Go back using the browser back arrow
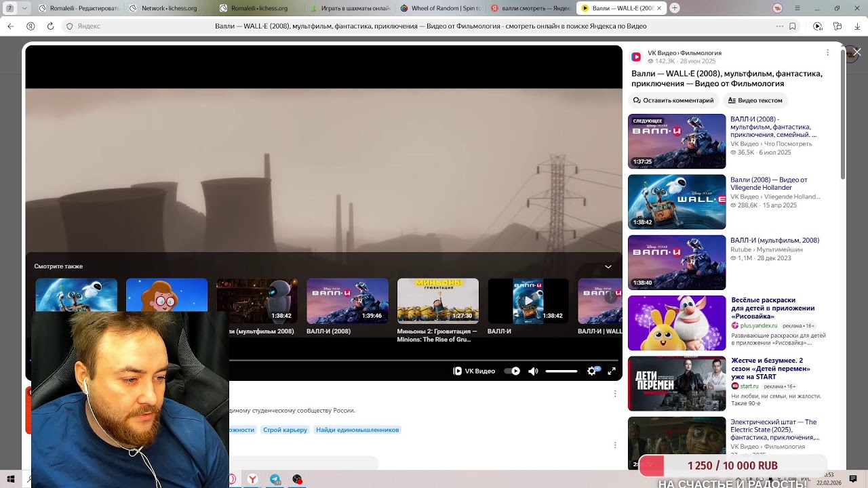This screenshot has width=868, height=488. pos(12,26)
